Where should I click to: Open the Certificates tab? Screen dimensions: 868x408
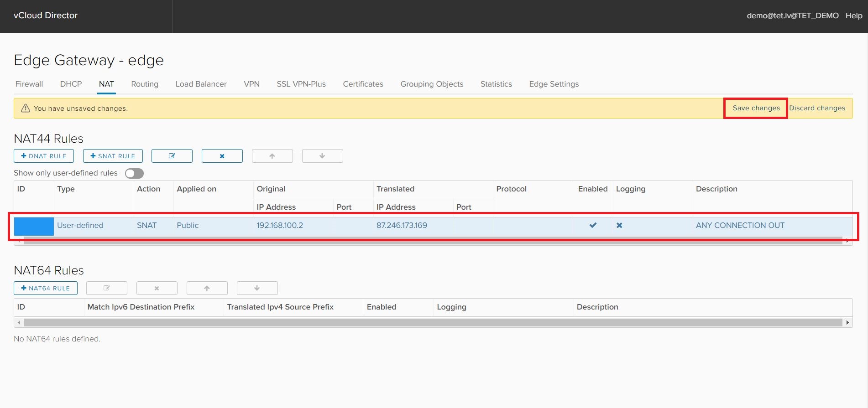click(363, 84)
